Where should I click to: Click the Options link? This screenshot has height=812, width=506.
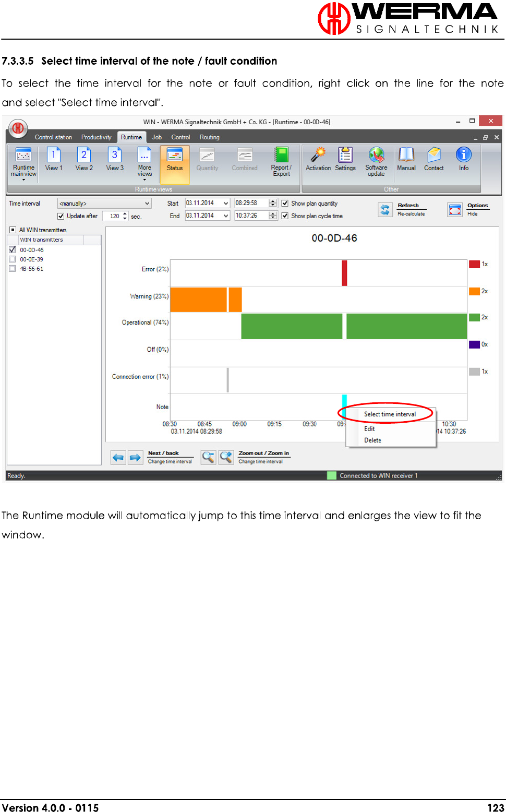coord(478,206)
